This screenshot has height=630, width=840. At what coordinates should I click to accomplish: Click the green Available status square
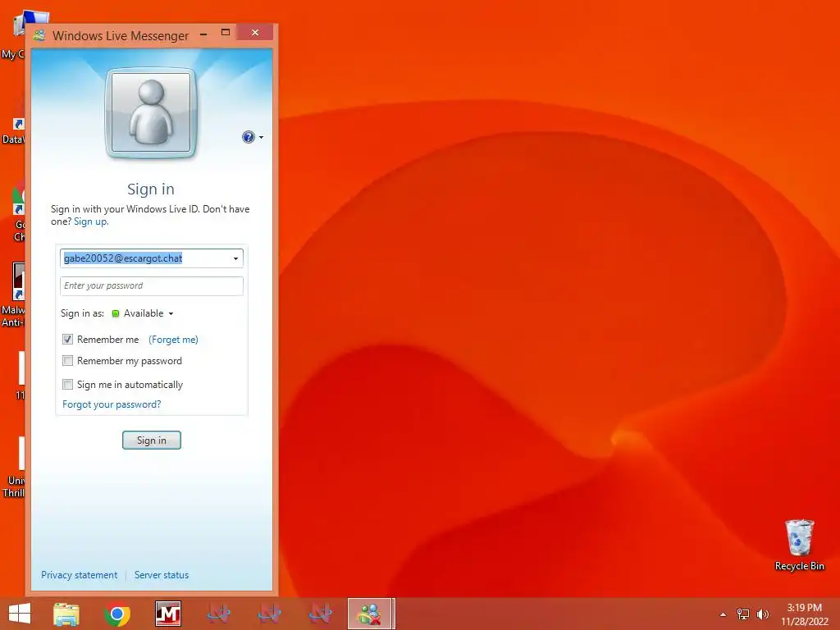coord(115,313)
